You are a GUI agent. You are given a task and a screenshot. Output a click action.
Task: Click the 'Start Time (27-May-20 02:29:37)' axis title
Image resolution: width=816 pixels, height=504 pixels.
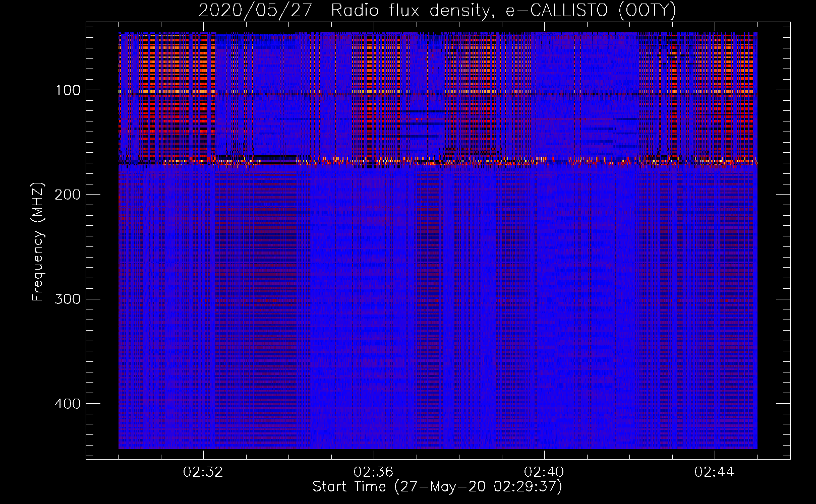point(437,487)
